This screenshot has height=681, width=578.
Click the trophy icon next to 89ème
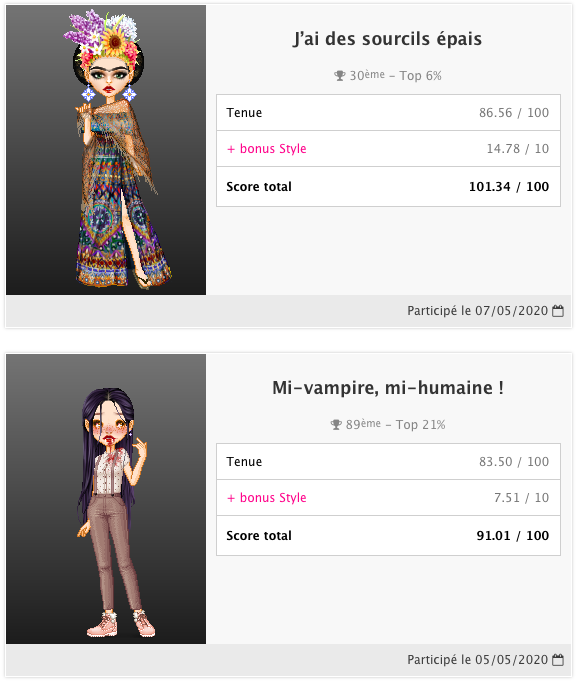(x=336, y=425)
